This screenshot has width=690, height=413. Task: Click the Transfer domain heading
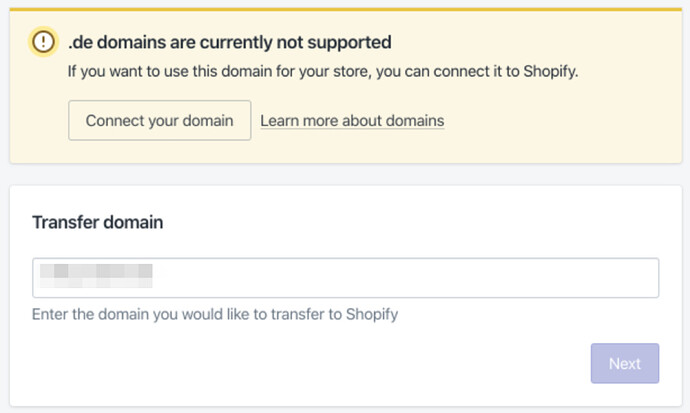point(97,222)
